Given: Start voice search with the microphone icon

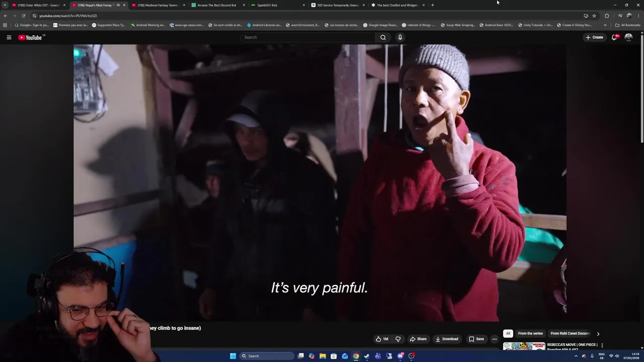Looking at the screenshot, I should [x=400, y=37].
